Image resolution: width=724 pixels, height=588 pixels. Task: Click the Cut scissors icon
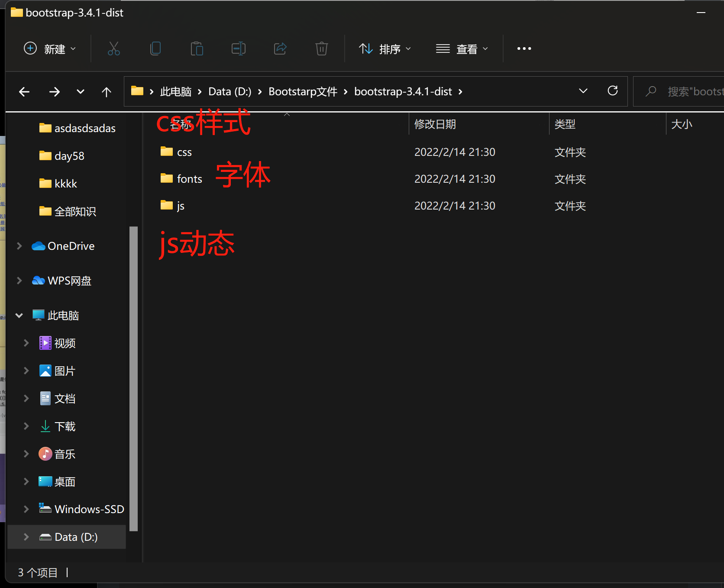[113, 48]
